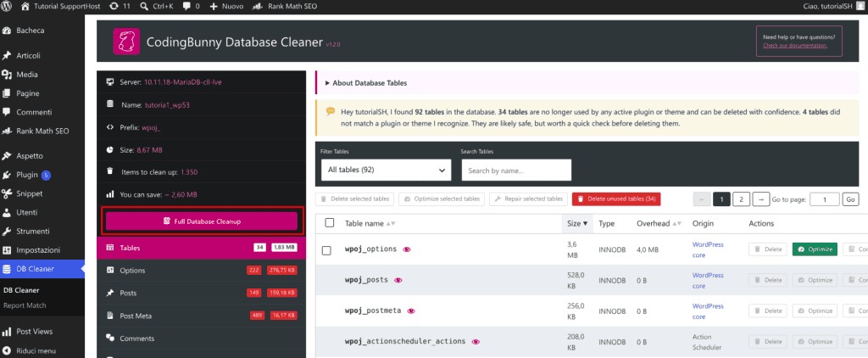The height and width of the screenshot is (358, 868).
Task: View wpoj_options table via eye icon
Action: [x=407, y=249]
